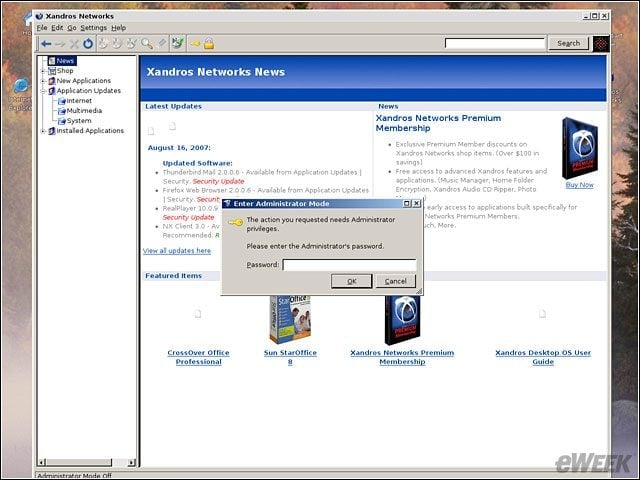
Task: Go back with the blue left arrow
Action: 46,44
